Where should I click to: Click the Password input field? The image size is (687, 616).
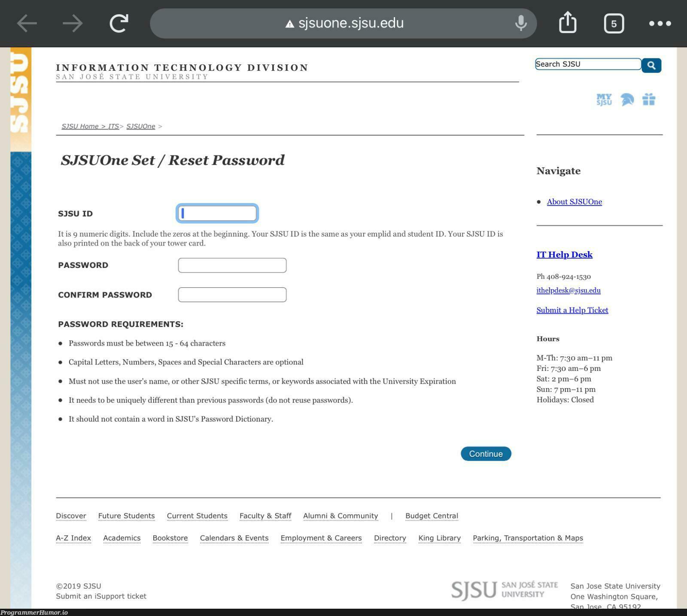click(x=232, y=265)
